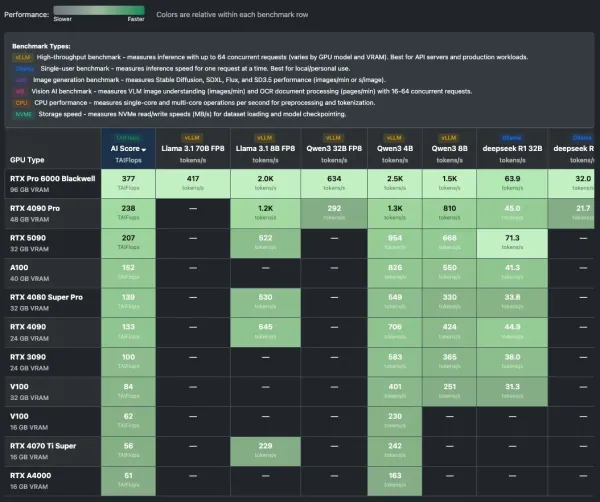This screenshot has width=600, height=502.
Task: Select the RTX 4080 Super Pro row label
Action: 46,298
